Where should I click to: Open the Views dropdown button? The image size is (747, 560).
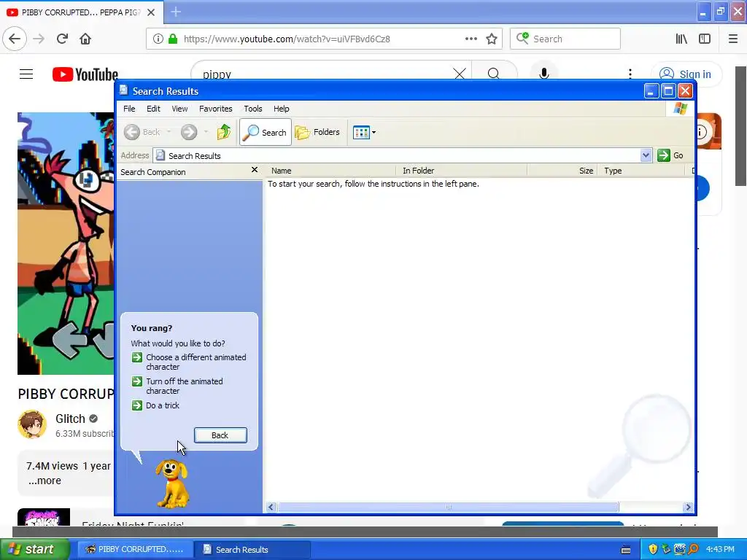(x=365, y=133)
